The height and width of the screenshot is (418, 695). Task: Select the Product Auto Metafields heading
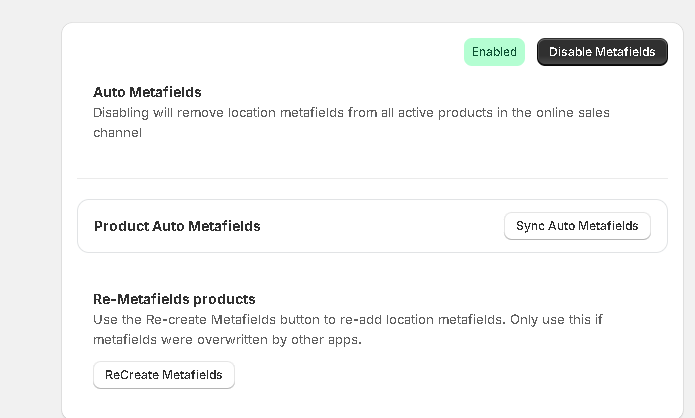tap(177, 226)
